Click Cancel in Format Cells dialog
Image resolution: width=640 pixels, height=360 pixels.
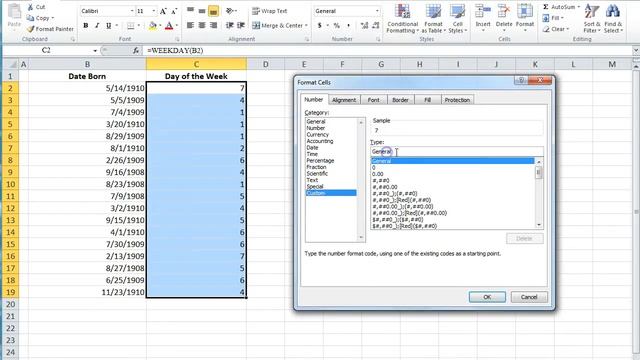click(529, 297)
